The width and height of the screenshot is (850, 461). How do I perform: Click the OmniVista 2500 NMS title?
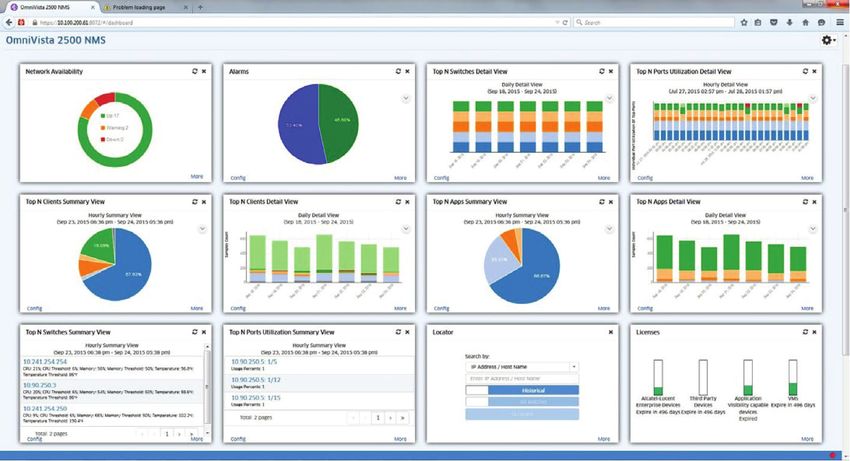56,40
